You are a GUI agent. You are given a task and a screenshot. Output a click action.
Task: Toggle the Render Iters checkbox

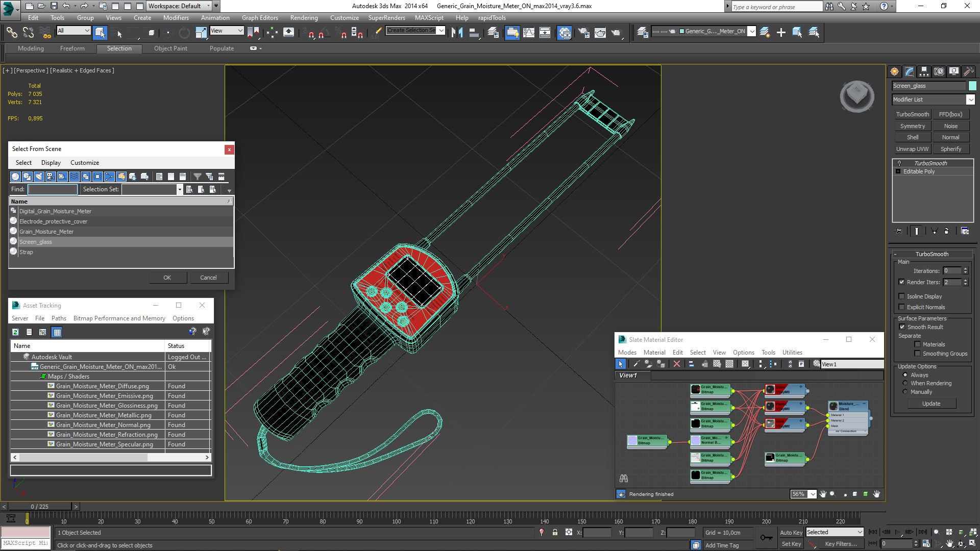point(901,282)
